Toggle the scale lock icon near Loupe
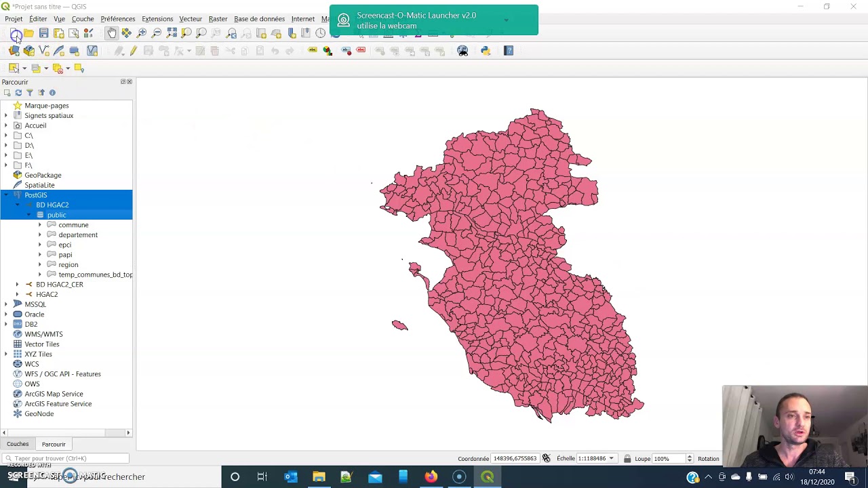Image resolution: width=868 pixels, height=488 pixels. [x=627, y=459]
